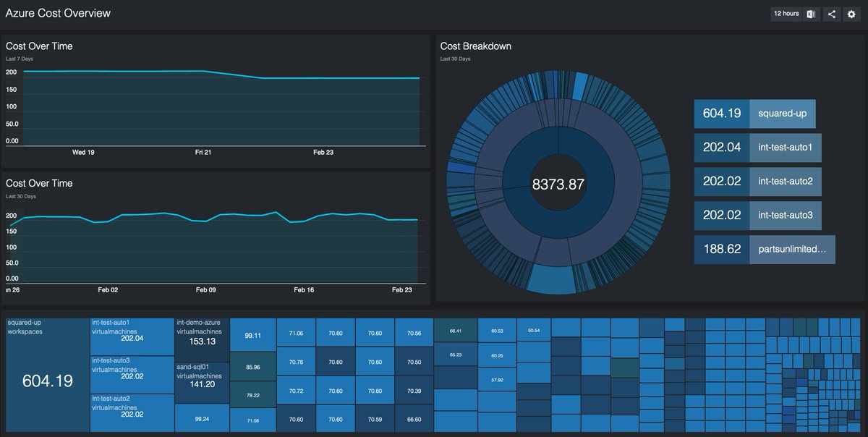Image resolution: width=868 pixels, height=437 pixels.
Task: Click the Fri 21 axis label
Action: [203, 152]
